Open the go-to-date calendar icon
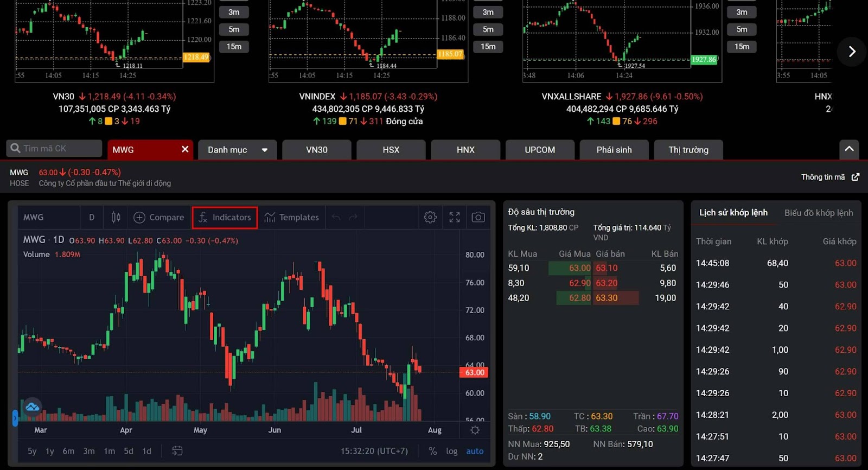This screenshot has width=868, height=470. [177, 451]
